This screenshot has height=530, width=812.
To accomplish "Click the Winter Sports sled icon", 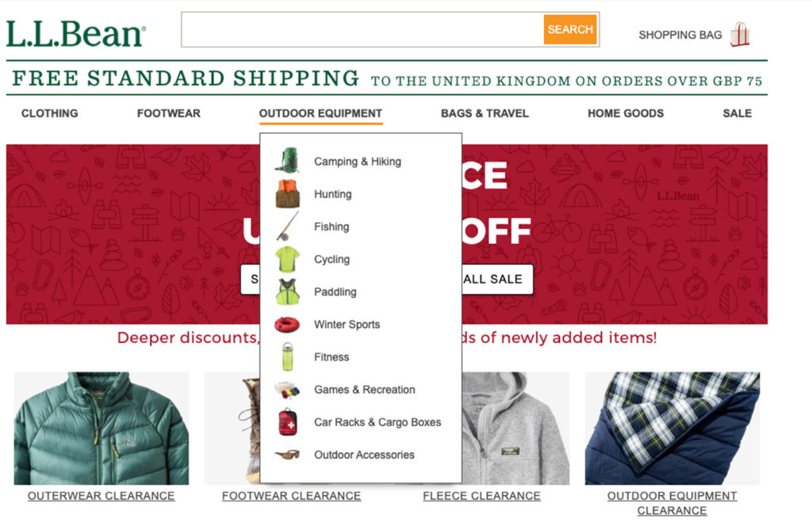I will pyautogui.click(x=286, y=324).
